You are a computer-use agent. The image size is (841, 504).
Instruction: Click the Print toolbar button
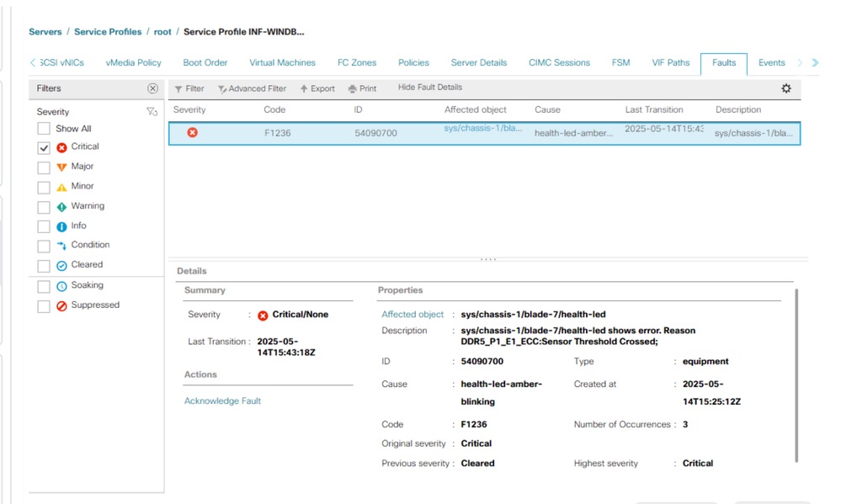362,88
